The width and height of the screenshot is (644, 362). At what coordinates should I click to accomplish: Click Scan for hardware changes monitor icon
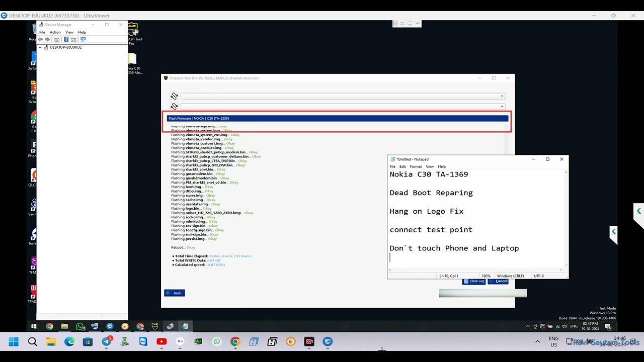tap(83, 39)
